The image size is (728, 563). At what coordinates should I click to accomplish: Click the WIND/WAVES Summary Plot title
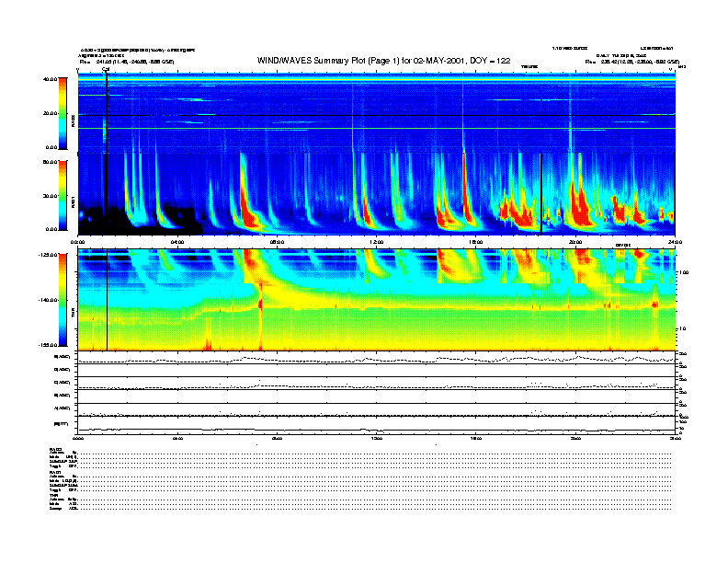coord(383,61)
